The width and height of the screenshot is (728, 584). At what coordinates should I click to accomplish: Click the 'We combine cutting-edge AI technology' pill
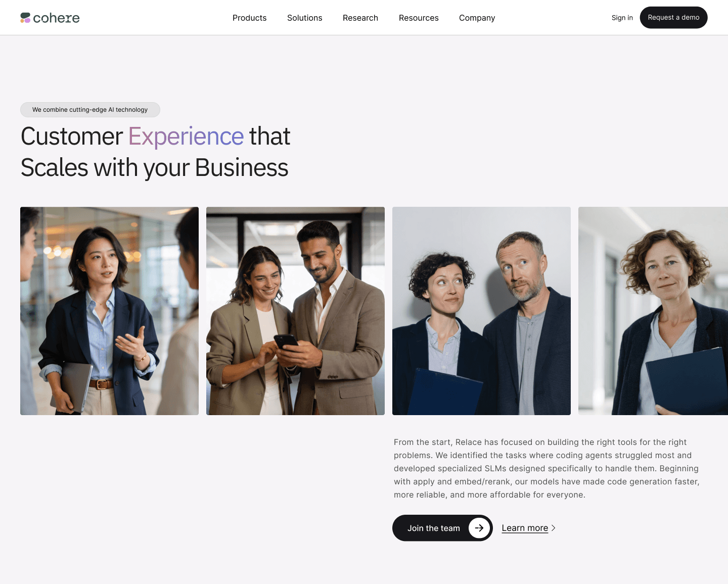[x=90, y=110]
